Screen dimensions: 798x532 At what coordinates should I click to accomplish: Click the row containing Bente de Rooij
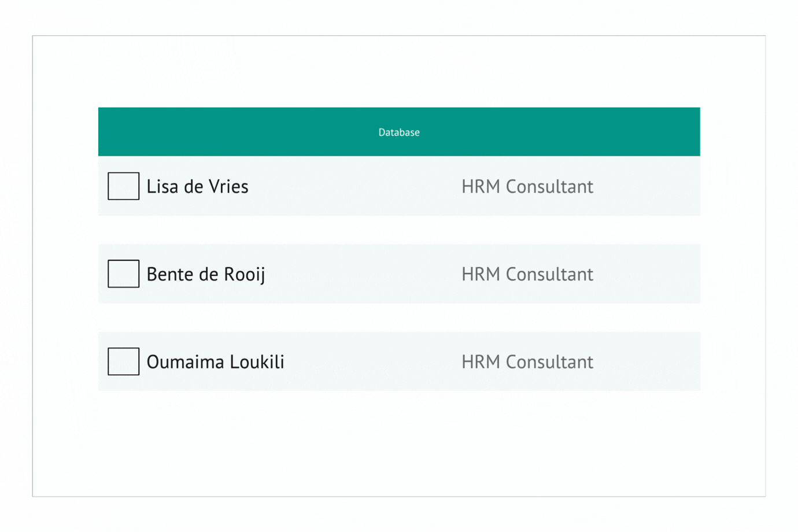tap(399, 274)
